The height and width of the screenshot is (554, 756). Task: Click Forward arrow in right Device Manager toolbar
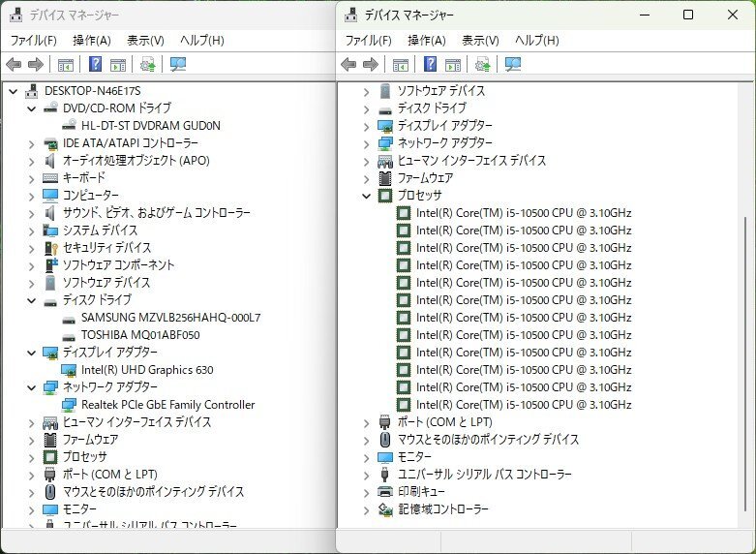click(x=371, y=64)
